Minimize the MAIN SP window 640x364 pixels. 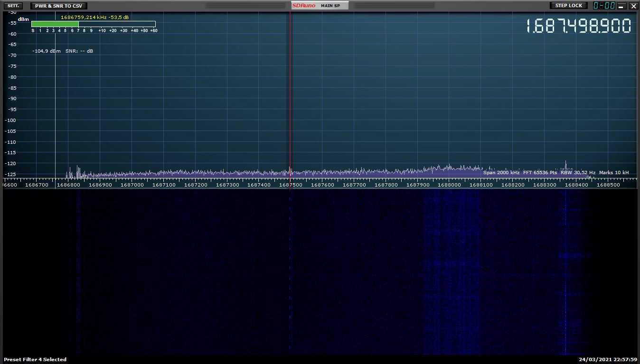click(x=622, y=6)
